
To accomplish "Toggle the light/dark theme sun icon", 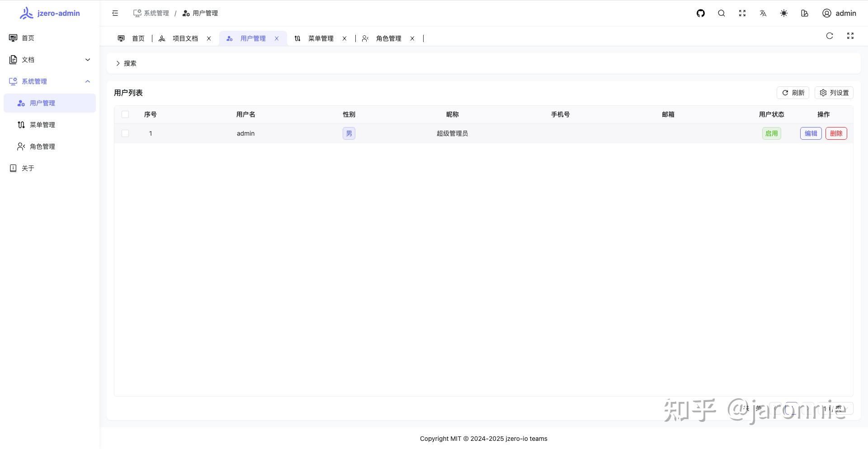I will (x=784, y=13).
